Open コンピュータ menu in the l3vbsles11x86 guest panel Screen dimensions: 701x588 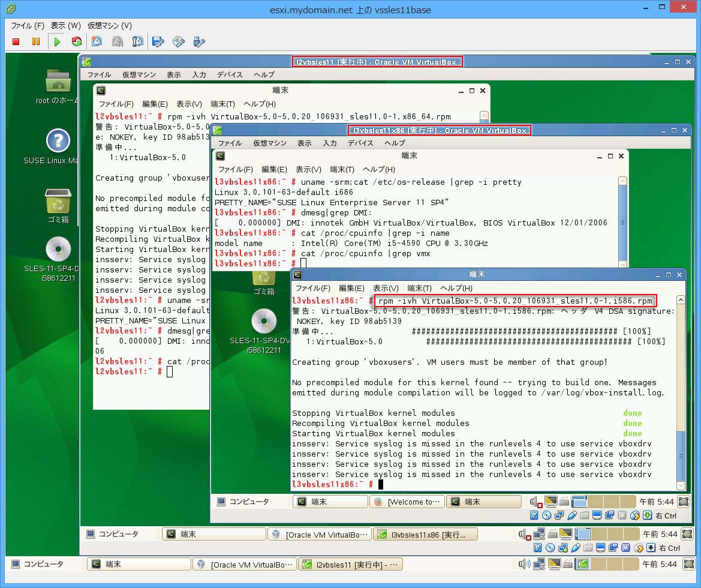pyautogui.click(x=243, y=502)
